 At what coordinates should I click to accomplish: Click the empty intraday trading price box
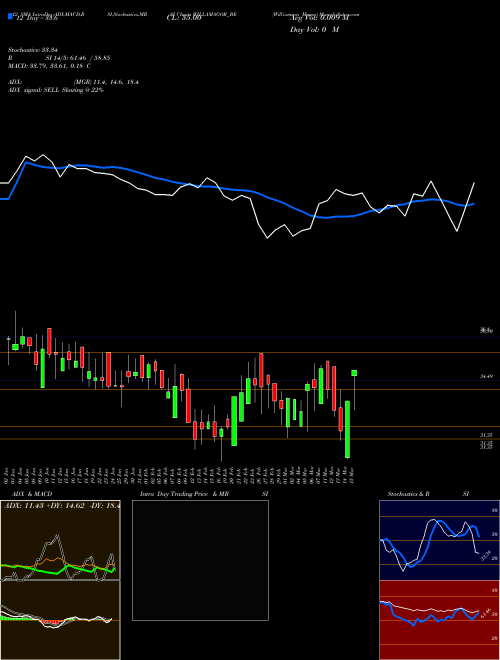pos(200,560)
